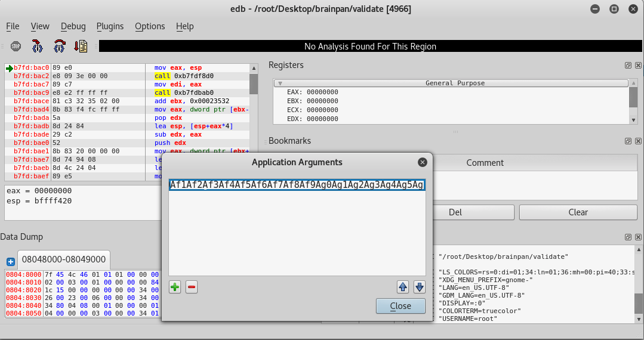Click the Step Over toolbar icon
This screenshot has height=340, width=644.
tap(60, 47)
